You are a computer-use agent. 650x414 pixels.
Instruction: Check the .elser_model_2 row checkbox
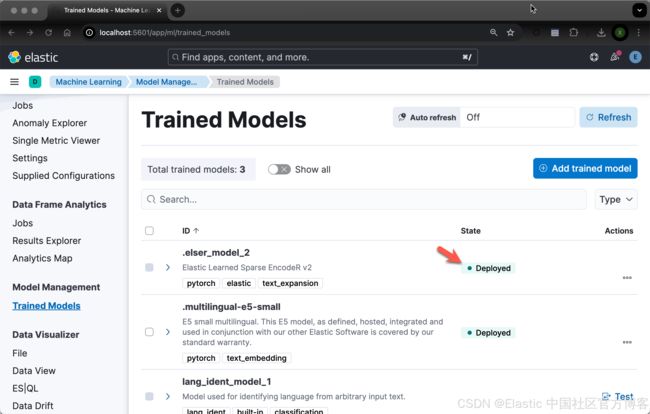pyautogui.click(x=149, y=267)
